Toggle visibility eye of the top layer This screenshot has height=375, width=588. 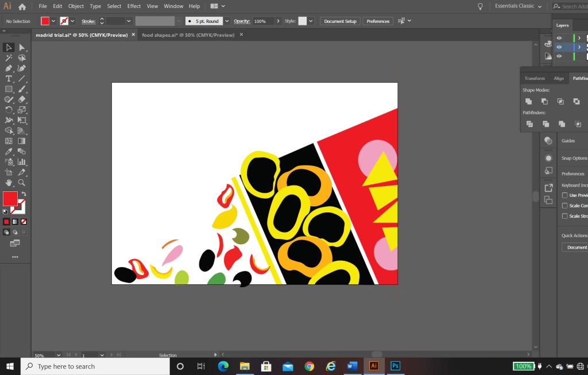(559, 38)
